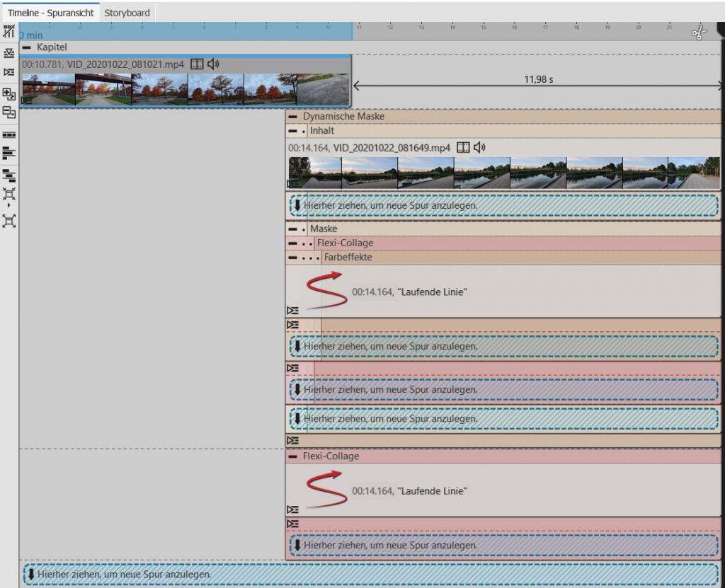Click the scissors cut icon on ruler
Viewport: 725px width, 588px height.
tap(698, 33)
